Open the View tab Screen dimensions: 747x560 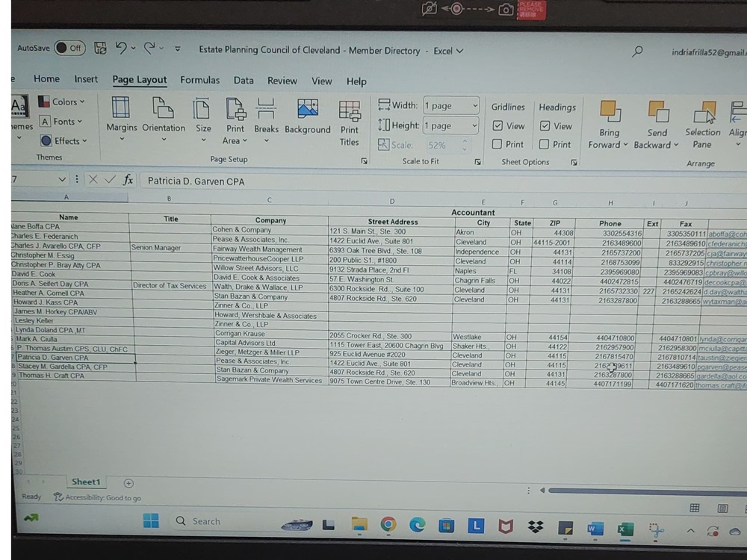pos(321,81)
